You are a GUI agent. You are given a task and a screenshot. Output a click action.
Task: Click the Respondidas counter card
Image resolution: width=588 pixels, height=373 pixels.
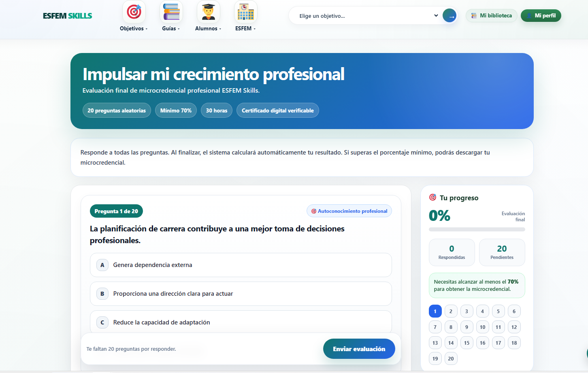click(452, 252)
